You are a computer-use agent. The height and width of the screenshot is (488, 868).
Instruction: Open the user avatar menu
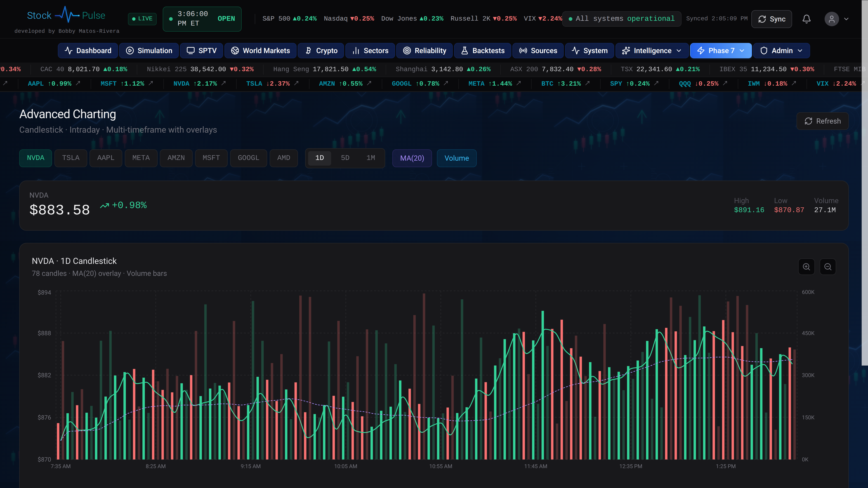(x=831, y=19)
